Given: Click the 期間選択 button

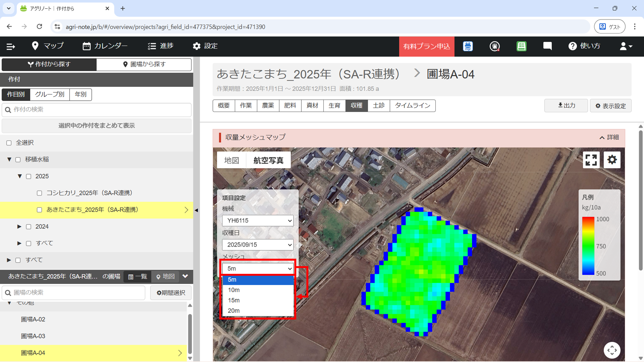Looking at the screenshot, I should coord(171,292).
